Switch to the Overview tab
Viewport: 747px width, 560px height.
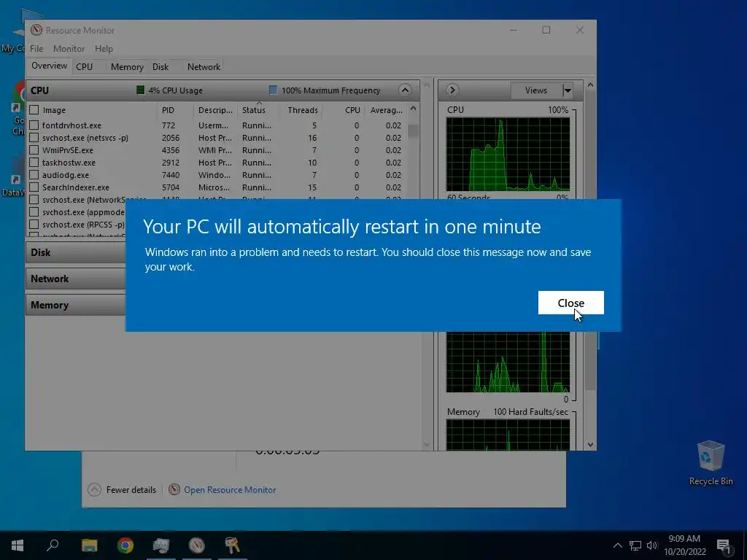tap(49, 66)
